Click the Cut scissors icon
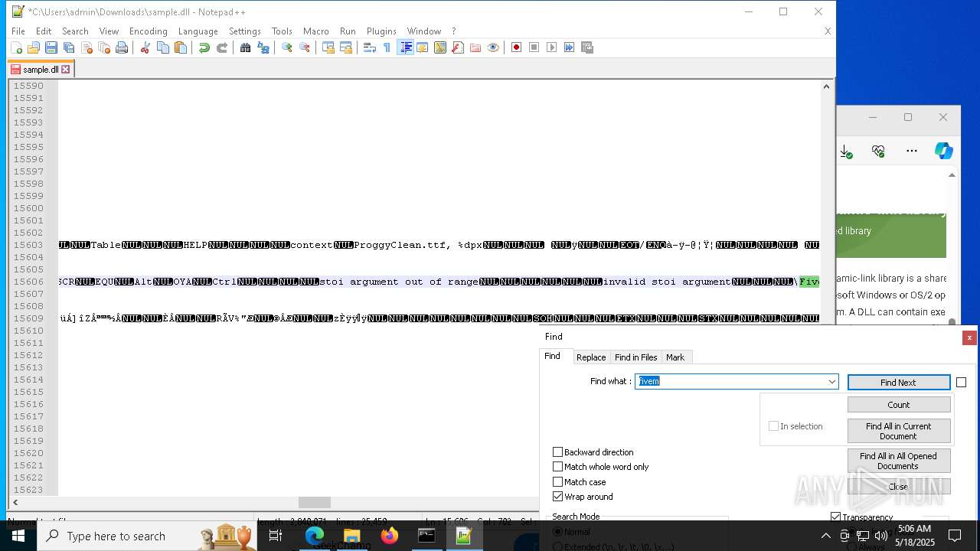The height and width of the screenshot is (551, 980). [x=145, y=47]
